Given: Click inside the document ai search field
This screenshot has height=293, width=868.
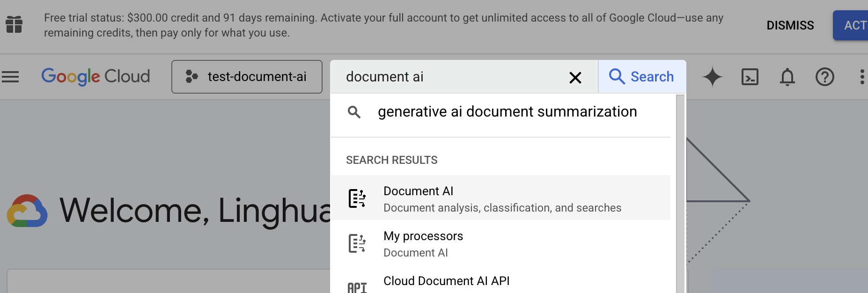Looking at the screenshot, I should 449,77.
